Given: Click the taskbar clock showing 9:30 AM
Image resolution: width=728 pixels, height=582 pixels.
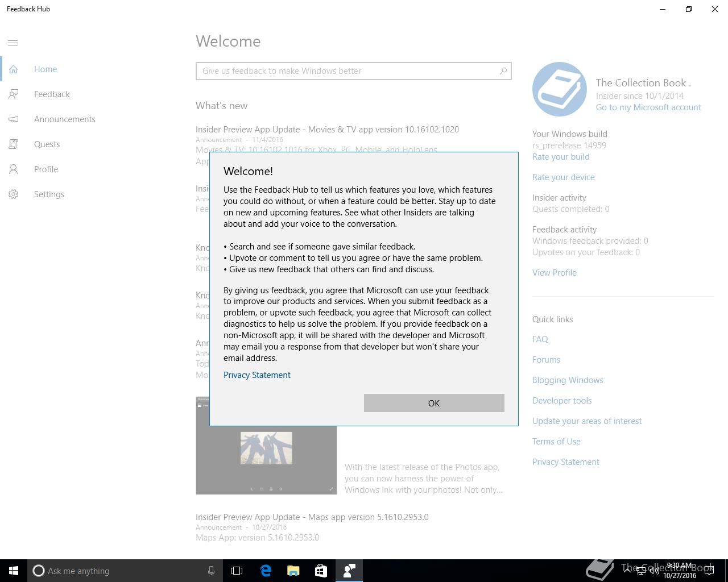Looking at the screenshot, I should pyautogui.click(x=680, y=571).
